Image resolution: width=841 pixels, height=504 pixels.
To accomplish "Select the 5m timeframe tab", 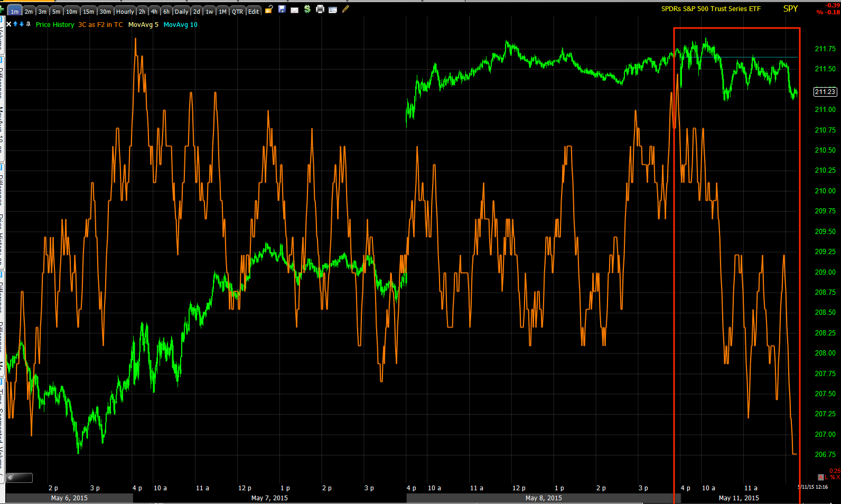I will [x=56, y=11].
